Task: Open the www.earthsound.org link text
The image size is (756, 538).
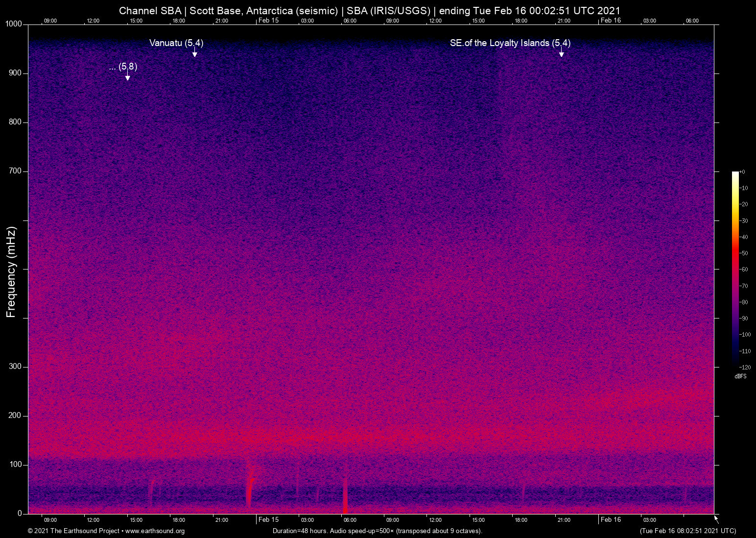Action: [155, 531]
